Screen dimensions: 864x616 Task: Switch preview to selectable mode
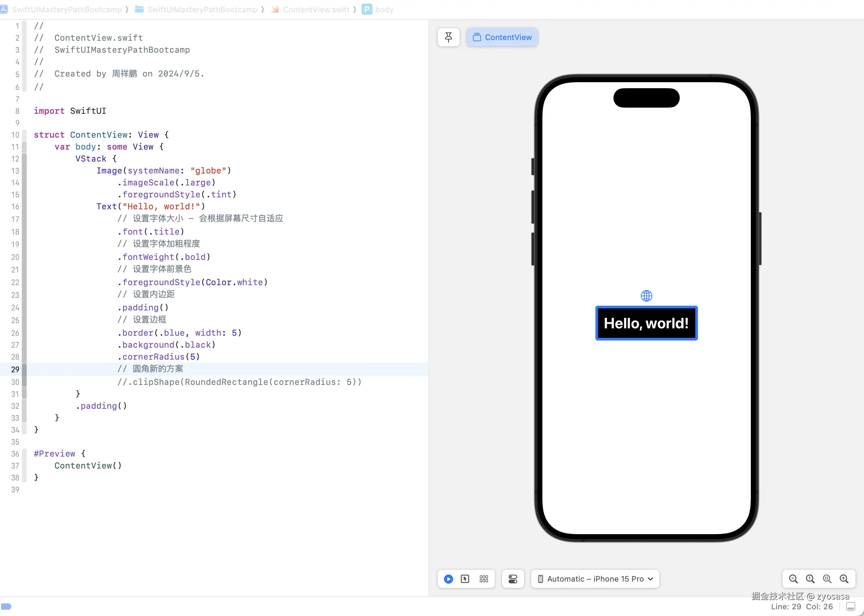(465, 579)
